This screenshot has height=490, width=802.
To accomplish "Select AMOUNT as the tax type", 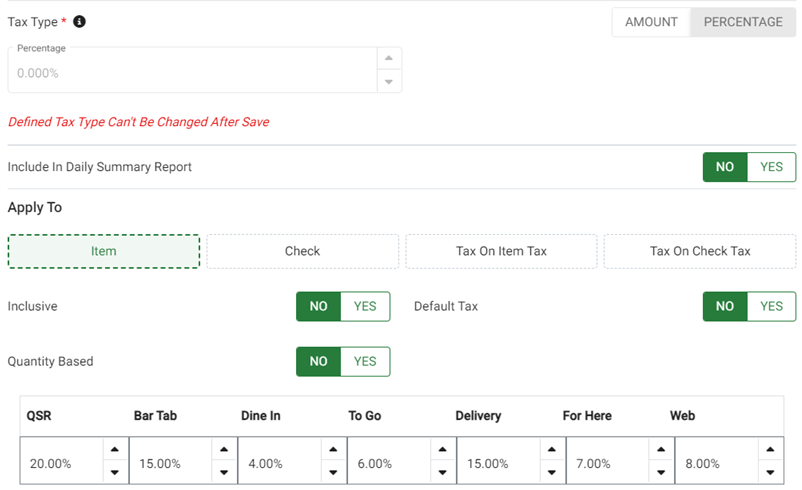I will pyautogui.click(x=651, y=22).
